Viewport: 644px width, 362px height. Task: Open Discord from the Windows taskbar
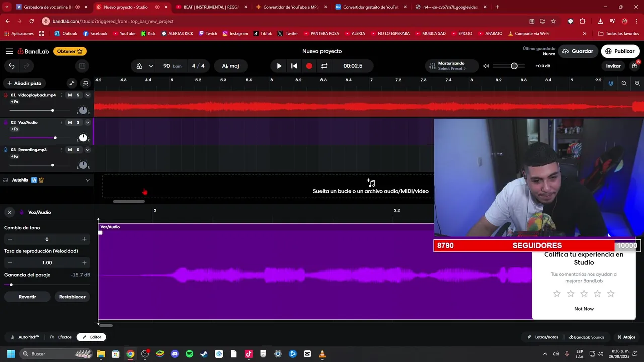coord(175,354)
